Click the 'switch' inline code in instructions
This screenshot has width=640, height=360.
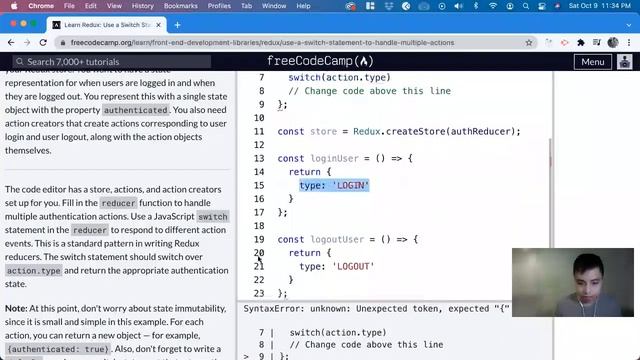tap(213, 217)
